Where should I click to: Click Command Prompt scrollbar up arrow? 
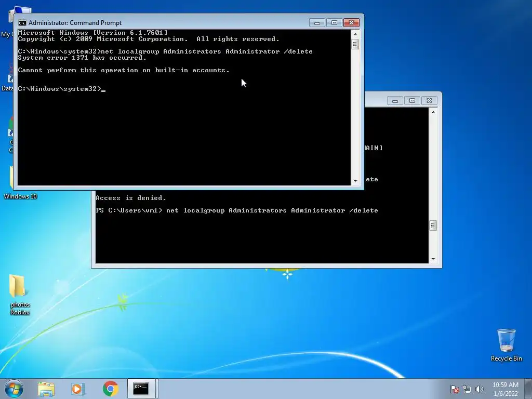point(355,34)
